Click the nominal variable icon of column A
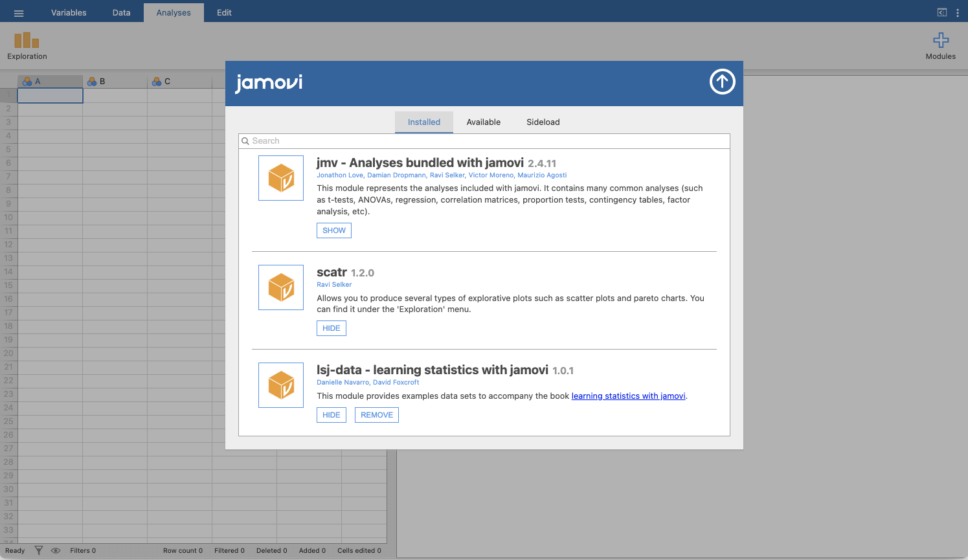This screenshot has width=968, height=560. coord(27,82)
